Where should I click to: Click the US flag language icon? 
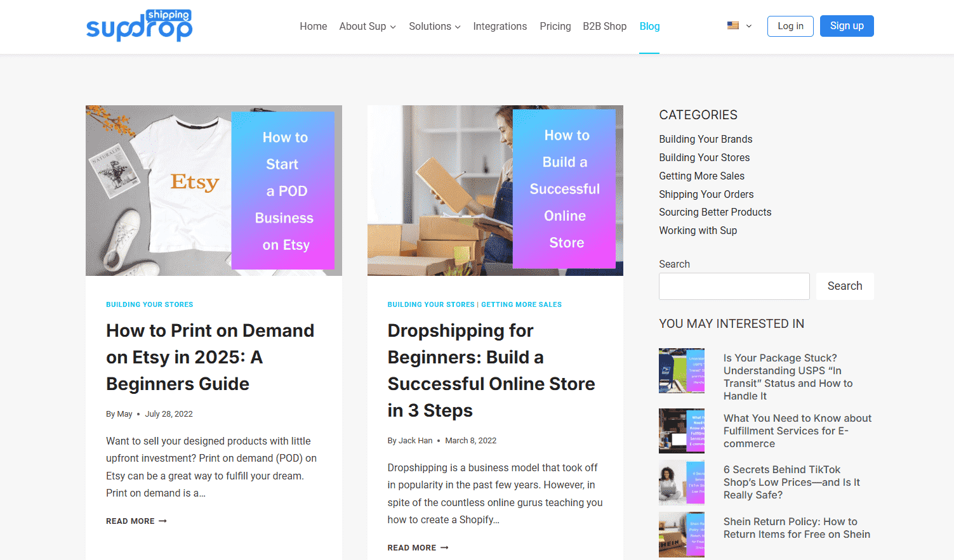[732, 25]
